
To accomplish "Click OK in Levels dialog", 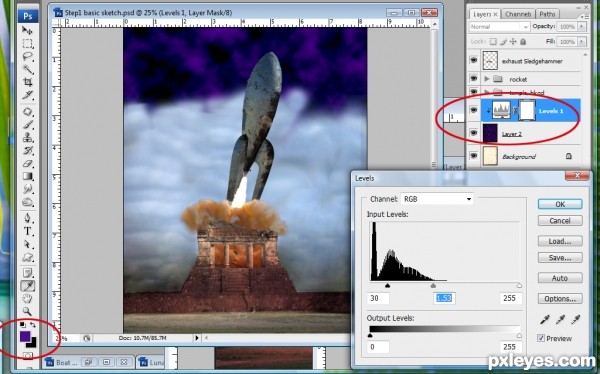I will 560,204.
